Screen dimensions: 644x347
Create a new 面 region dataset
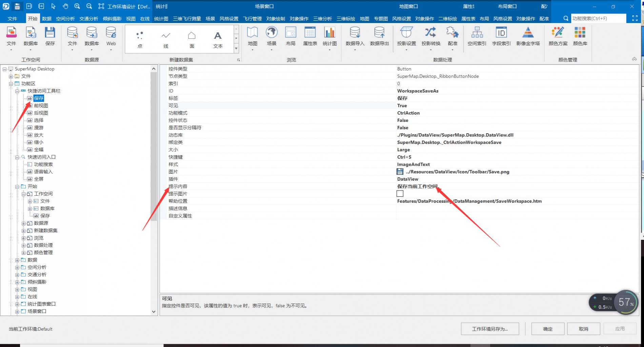tap(192, 39)
